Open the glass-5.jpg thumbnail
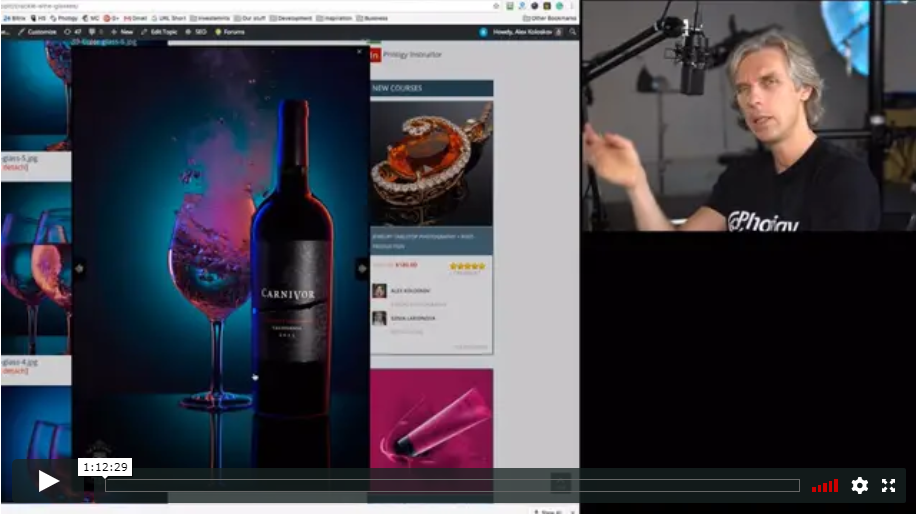 point(36,95)
